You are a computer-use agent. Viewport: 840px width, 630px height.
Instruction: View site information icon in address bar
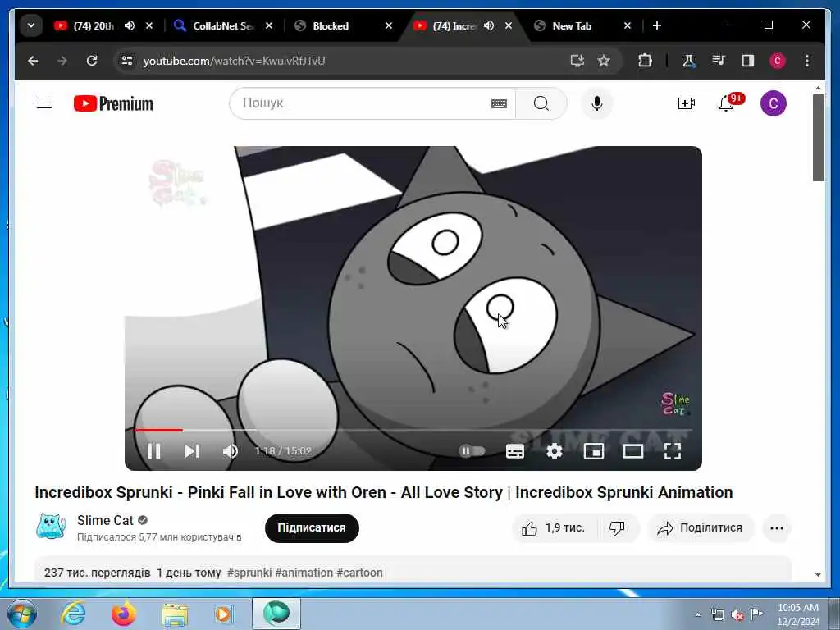[127, 61]
